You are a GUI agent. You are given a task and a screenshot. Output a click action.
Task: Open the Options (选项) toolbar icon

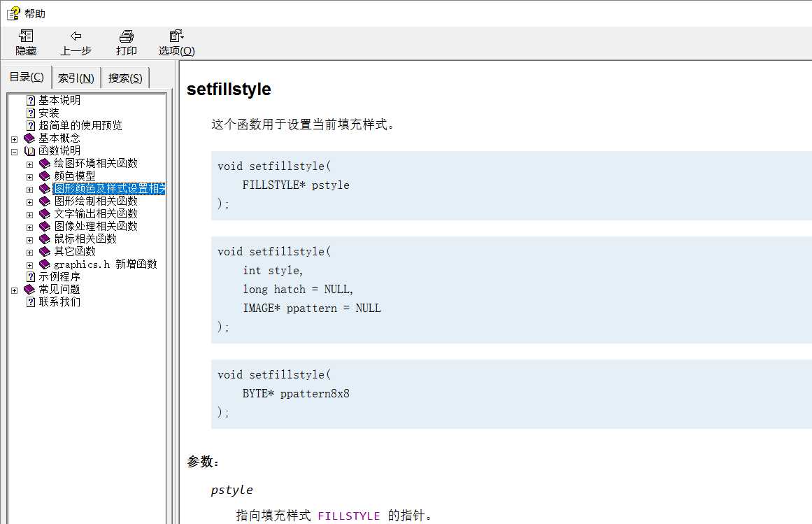(176, 36)
